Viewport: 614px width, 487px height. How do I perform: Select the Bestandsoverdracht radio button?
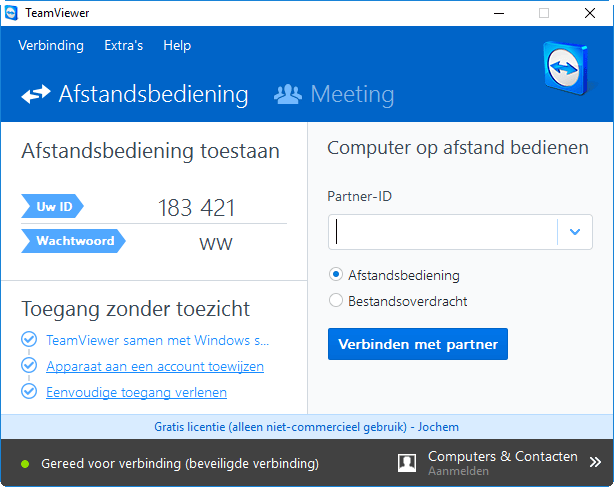tap(336, 300)
